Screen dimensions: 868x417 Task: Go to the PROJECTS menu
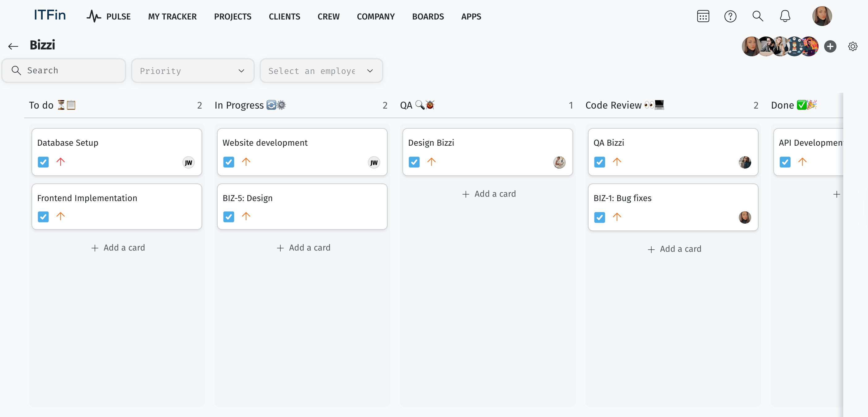(x=232, y=16)
